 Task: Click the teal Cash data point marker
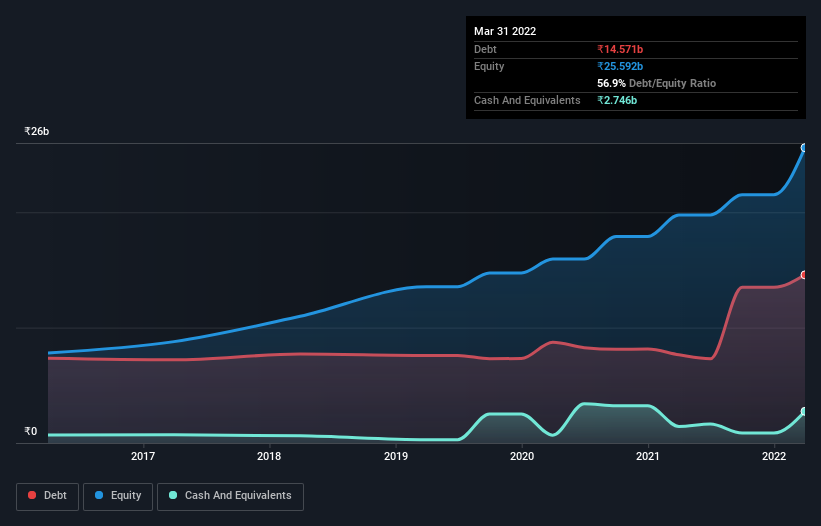805,411
